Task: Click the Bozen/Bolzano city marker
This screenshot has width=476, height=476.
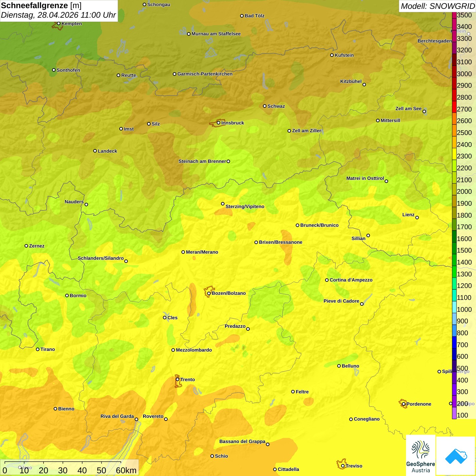Action: 209,293
